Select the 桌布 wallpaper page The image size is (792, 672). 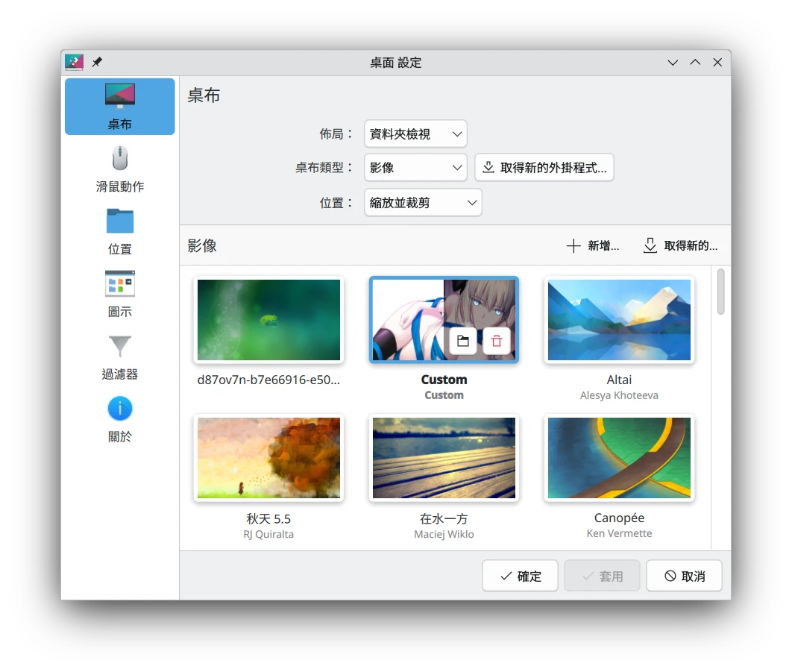pyautogui.click(x=119, y=107)
